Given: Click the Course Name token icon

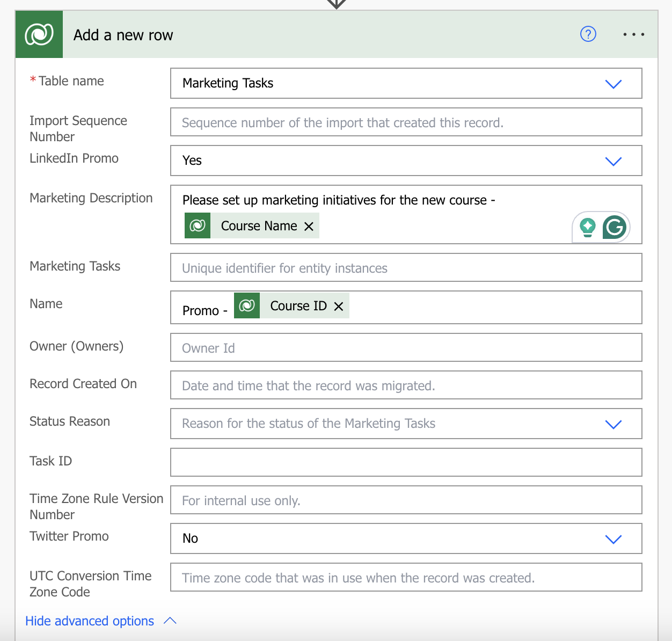Looking at the screenshot, I should (x=198, y=225).
